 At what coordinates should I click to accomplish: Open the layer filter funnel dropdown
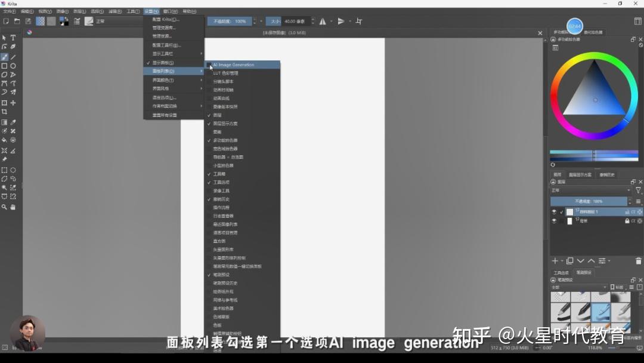point(639,190)
